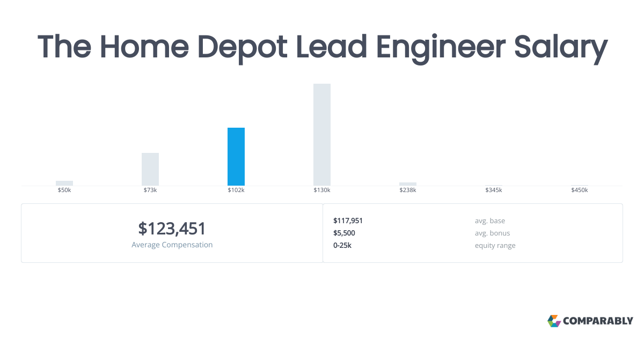Click the $73k axis label

tap(150, 190)
